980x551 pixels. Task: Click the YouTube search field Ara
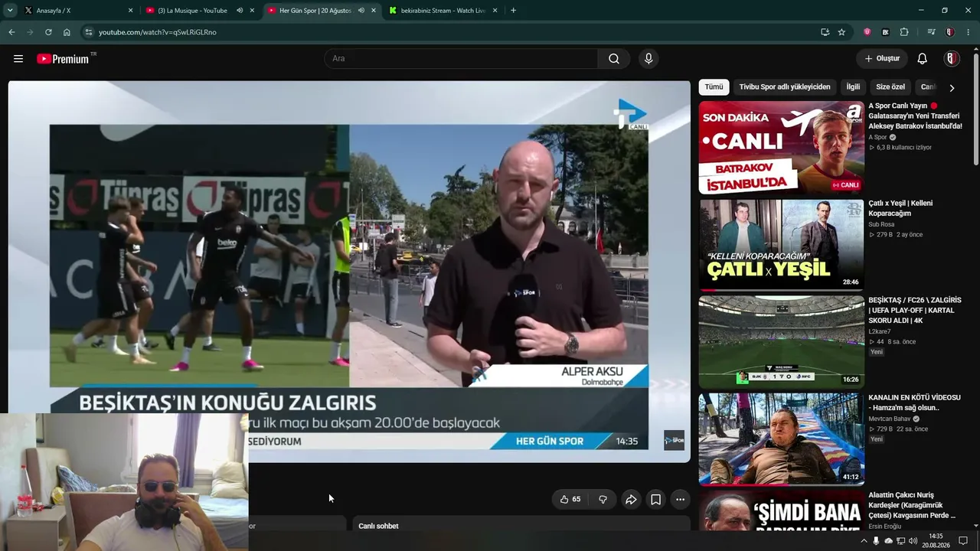461,59
